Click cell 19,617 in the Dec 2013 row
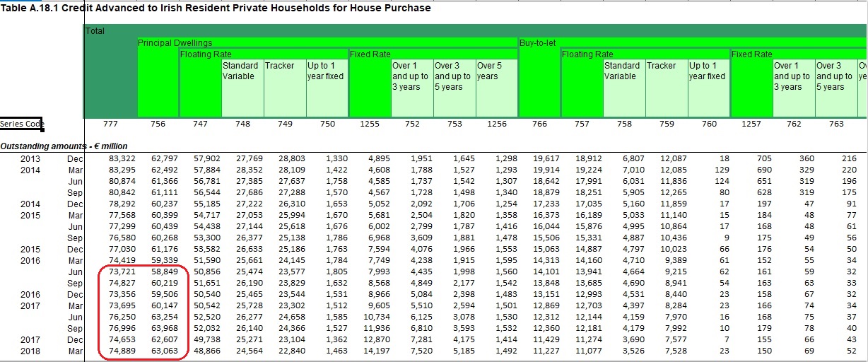Image resolution: width=868 pixels, height=362 pixels. point(546,159)
